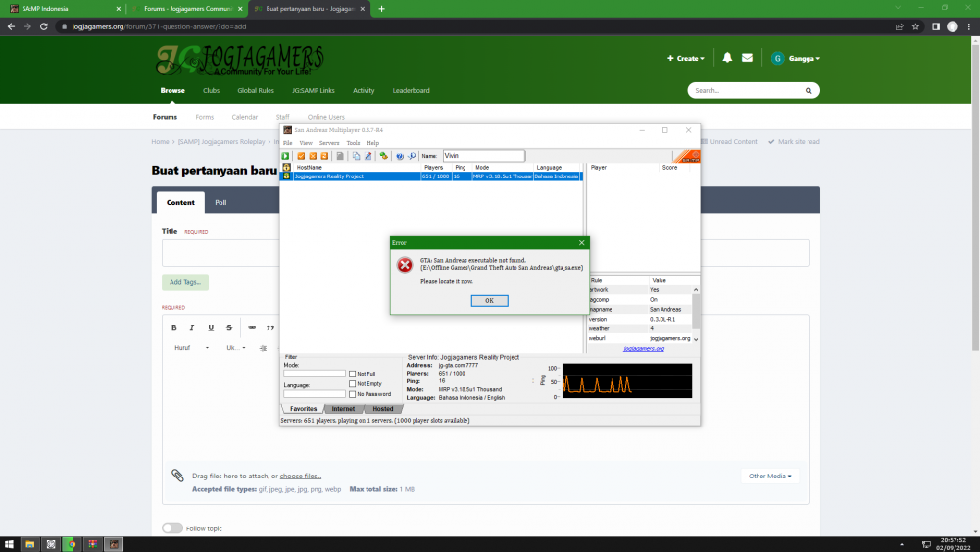This screenshot has width=980, height=552.
Task: Open the Servers menu in SA-MP
Action: point(329,143)
